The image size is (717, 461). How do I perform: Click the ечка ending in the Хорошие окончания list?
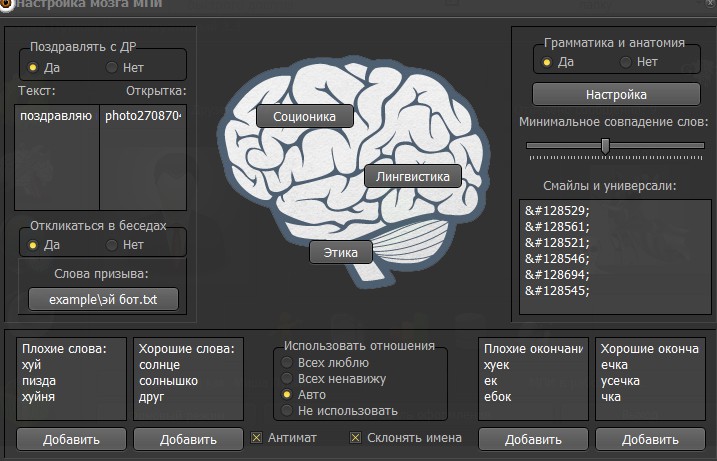click(x=614, y=365)
